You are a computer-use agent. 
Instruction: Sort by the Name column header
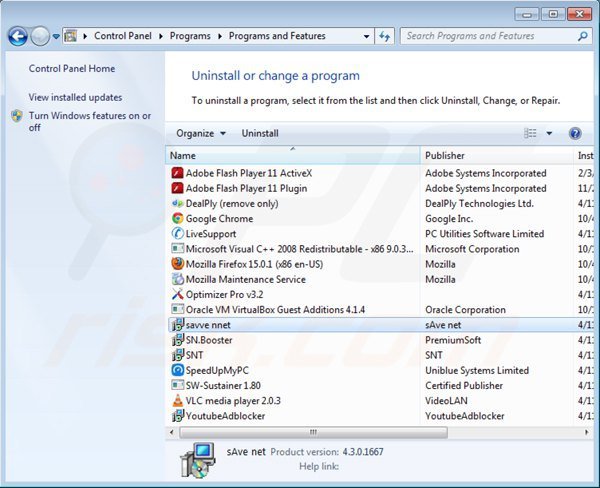[293, 155]
